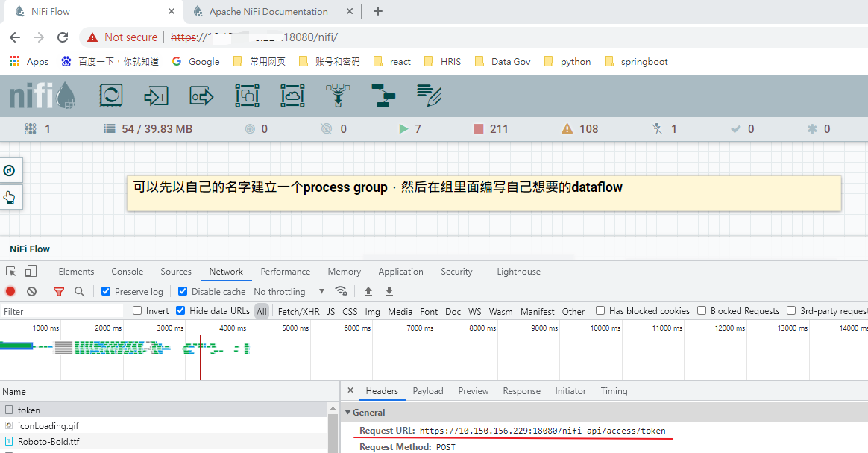
Task: Select the All request type filter
Action: coord(262,312)
